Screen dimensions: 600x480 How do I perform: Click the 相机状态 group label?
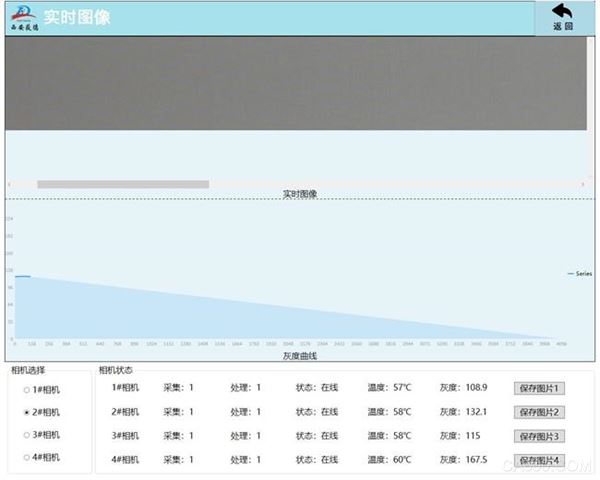[116, 370]
